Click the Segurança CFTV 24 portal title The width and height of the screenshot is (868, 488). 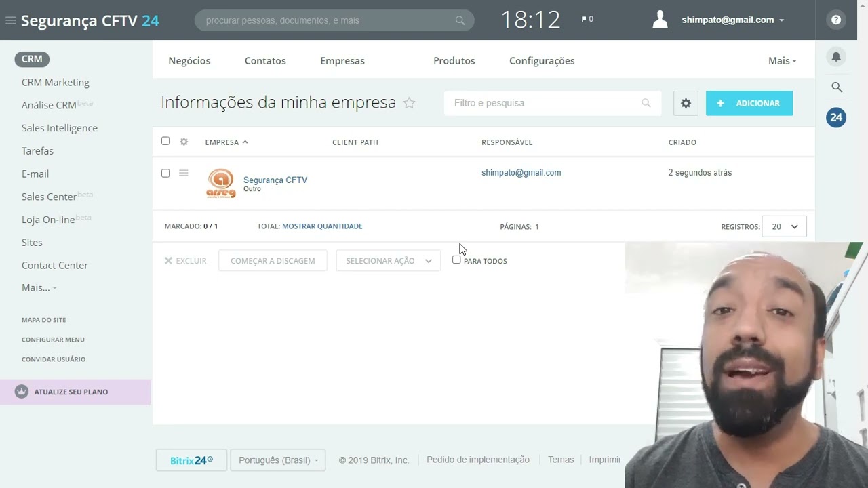point(90,20)
